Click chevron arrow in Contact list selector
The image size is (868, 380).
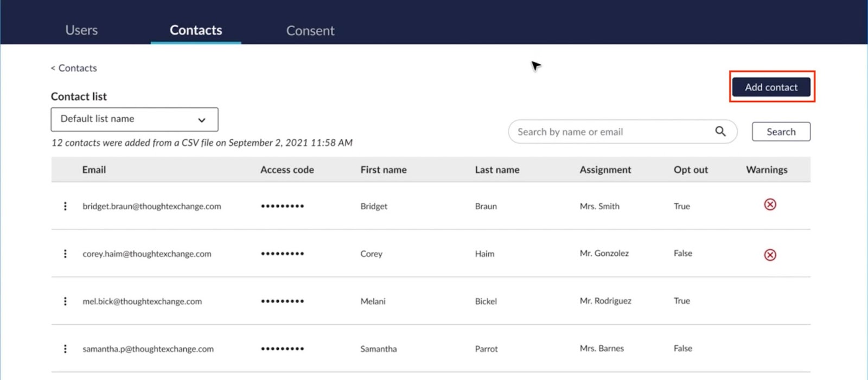pyautogui.click(x=202, y=120)
